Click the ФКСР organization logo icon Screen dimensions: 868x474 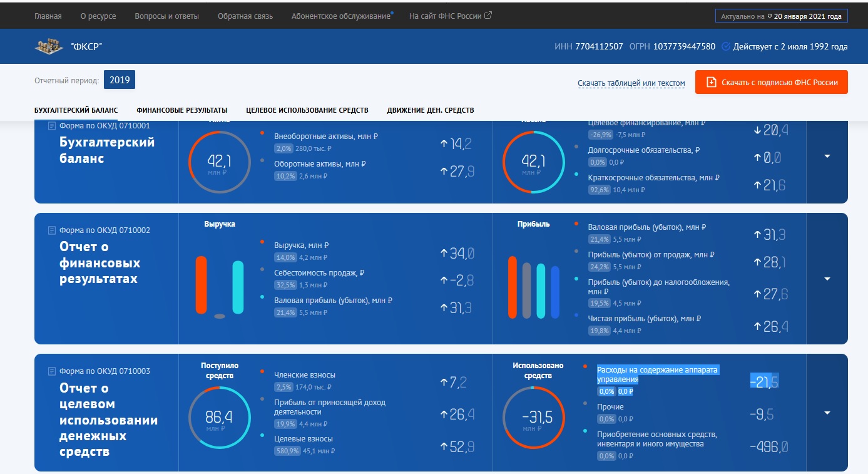(49, 46)
